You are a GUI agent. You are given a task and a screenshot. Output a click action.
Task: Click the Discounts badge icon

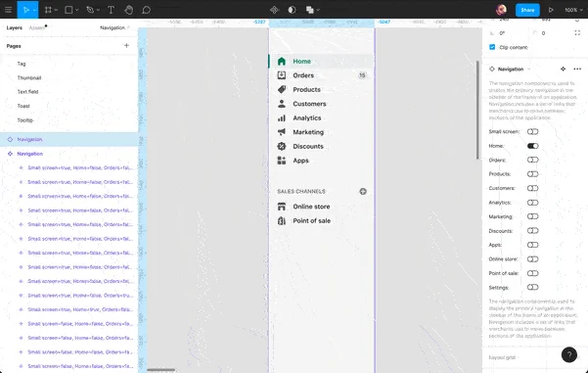tap(282, 146)
